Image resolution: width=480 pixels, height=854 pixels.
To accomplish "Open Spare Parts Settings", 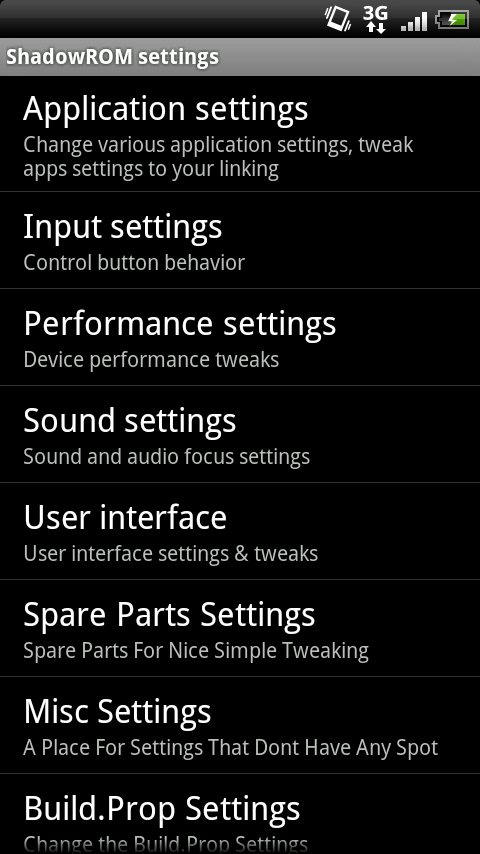I will click(x=240, y=628).
